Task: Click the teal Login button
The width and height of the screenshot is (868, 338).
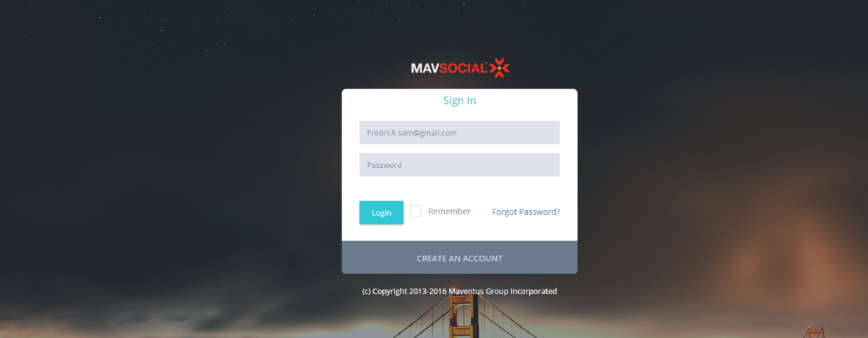Action: pos(381,212)
